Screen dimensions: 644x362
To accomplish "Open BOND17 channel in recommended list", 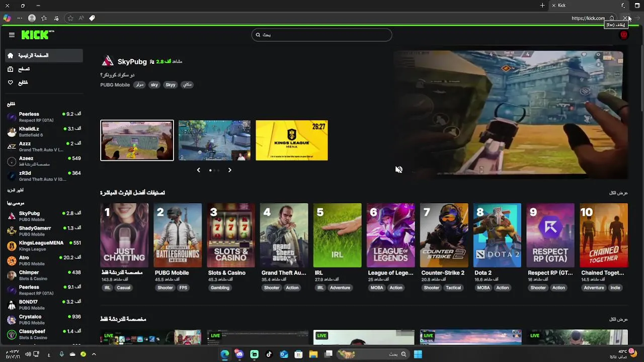I will [44, 305].
